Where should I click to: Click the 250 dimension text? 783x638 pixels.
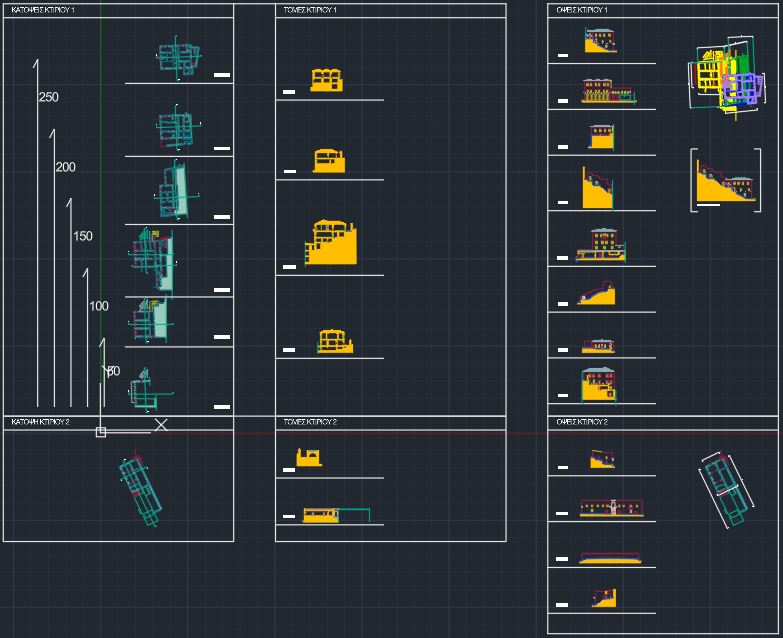[x=48, y=97]
